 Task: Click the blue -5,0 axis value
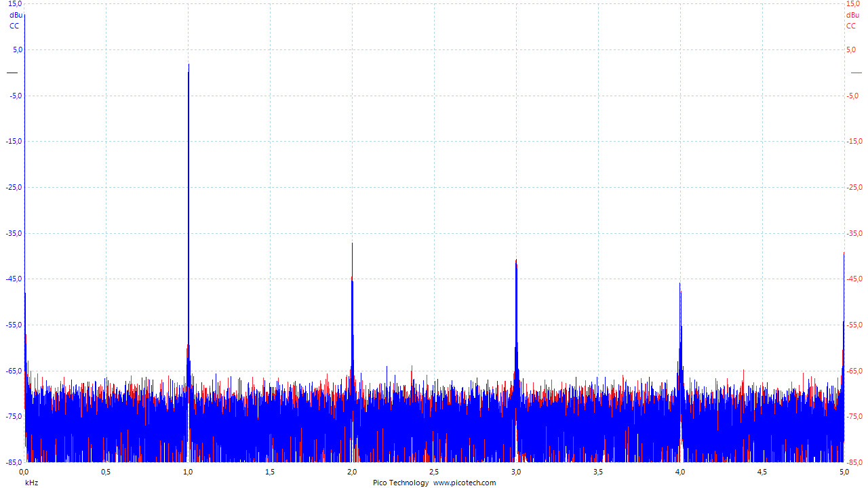pyautogui.click(x=15, y=96)
